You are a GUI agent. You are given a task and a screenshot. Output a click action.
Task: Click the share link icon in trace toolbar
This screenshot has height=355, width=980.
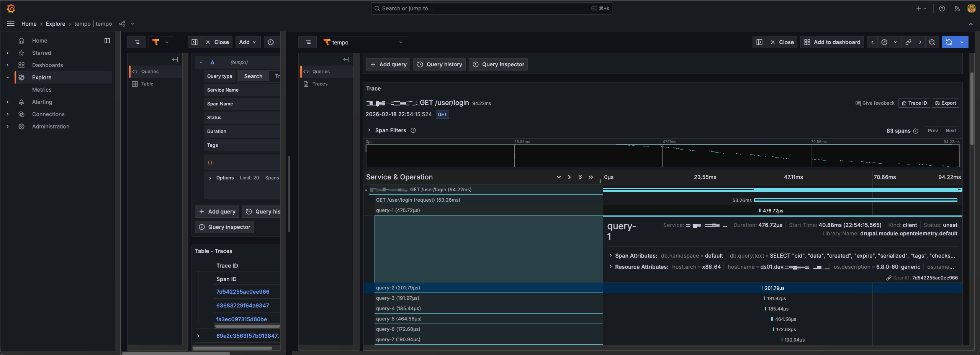tap(908, 42)
